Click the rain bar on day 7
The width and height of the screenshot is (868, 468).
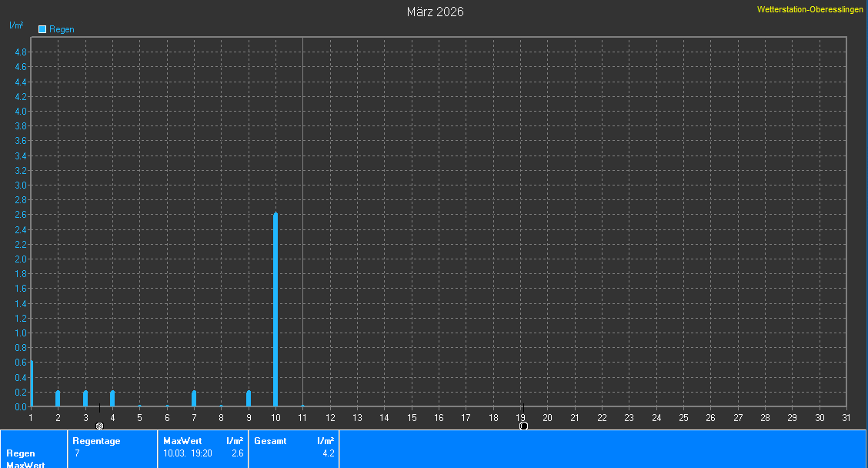(x=194, y=399)
